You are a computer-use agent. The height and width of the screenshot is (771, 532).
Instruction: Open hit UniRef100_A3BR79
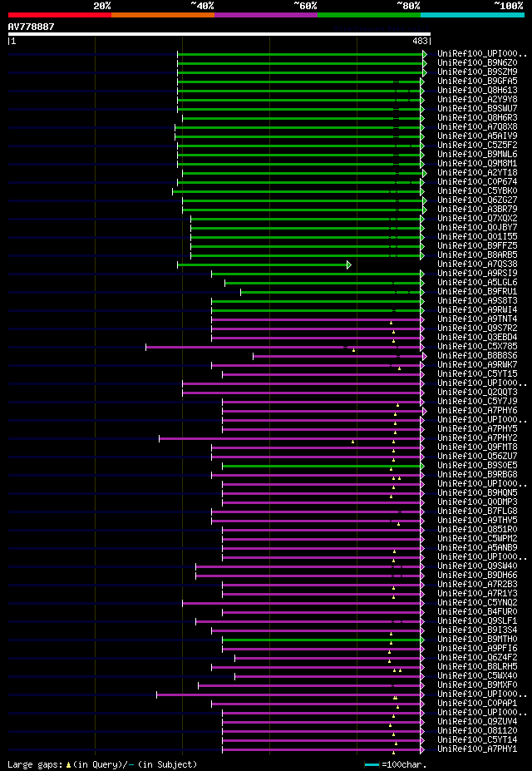[x=477, y=209]
